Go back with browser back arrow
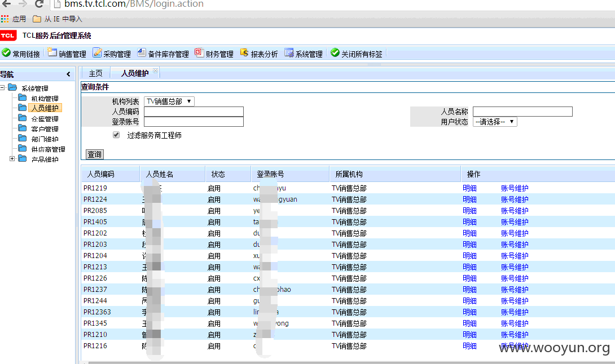 [7, 4]
